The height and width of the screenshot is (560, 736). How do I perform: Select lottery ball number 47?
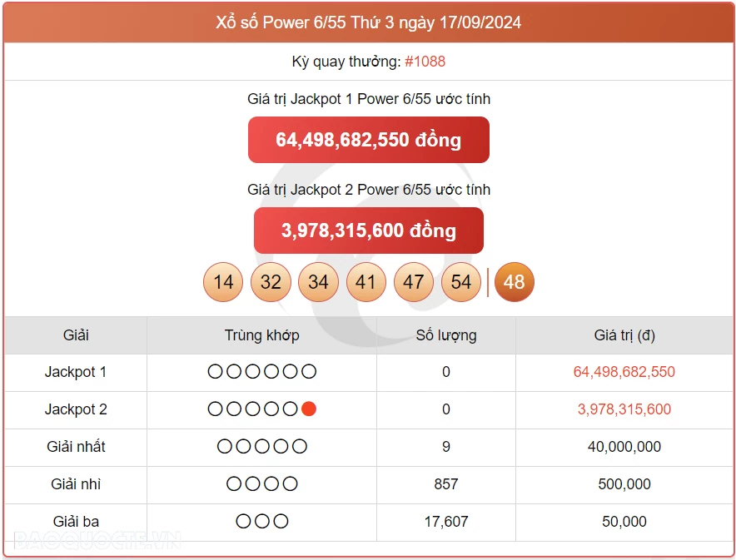(x=414, y=282)
